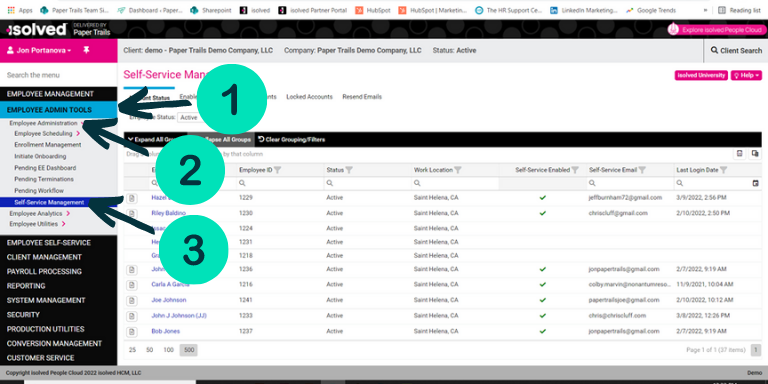This screenshot has width=768, height=384.
Task: Focus the Employee ID filter box
Action: 280,183
